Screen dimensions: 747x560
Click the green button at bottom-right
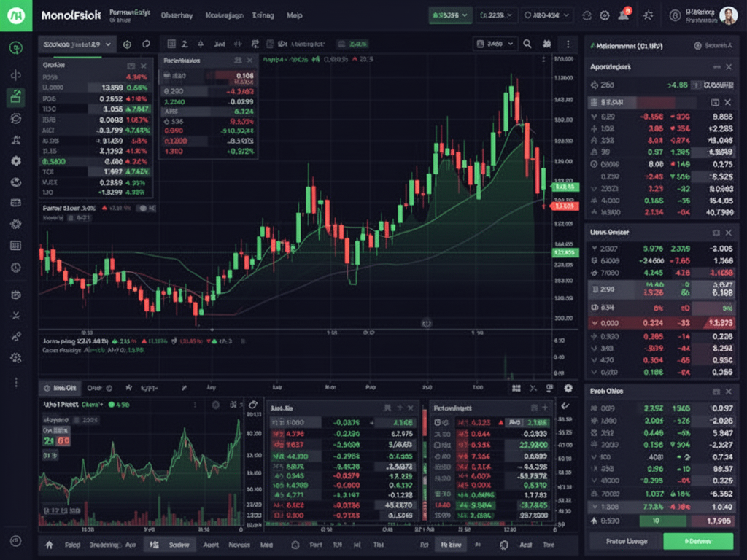(697, 541)
